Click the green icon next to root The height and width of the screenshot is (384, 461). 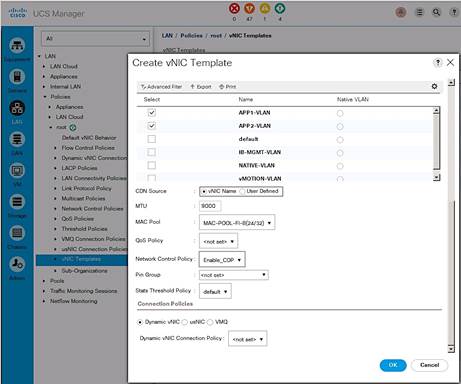pos(73,127)
